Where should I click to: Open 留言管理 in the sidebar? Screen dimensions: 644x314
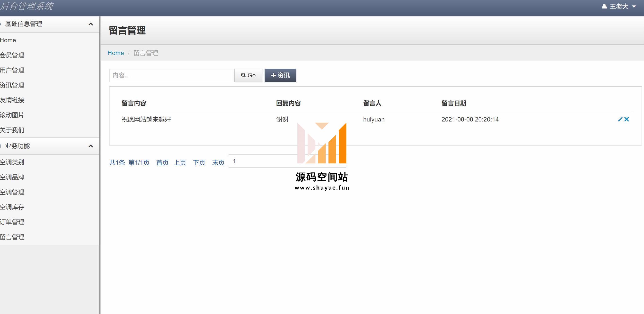click(x=12, y=237)
